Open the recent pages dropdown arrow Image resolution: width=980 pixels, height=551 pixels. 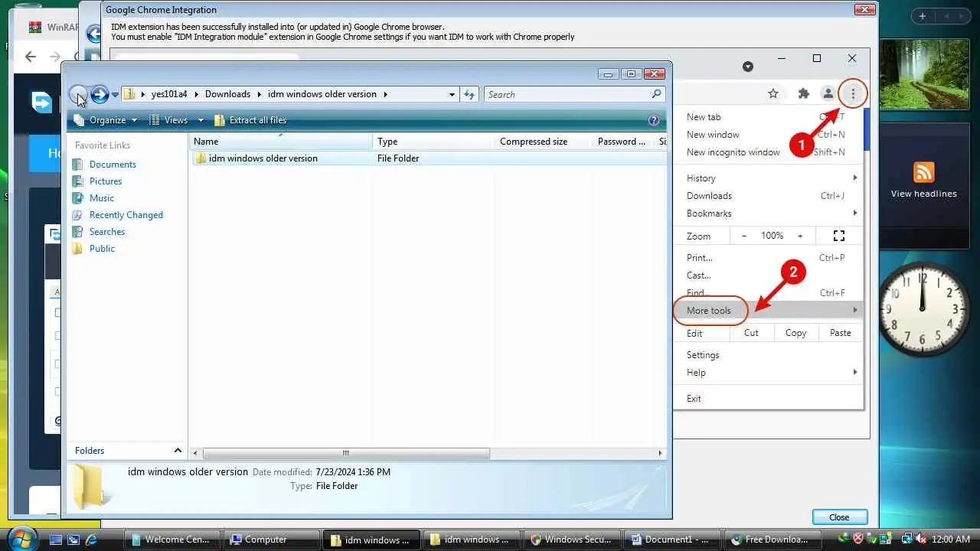tap(116, 95)
